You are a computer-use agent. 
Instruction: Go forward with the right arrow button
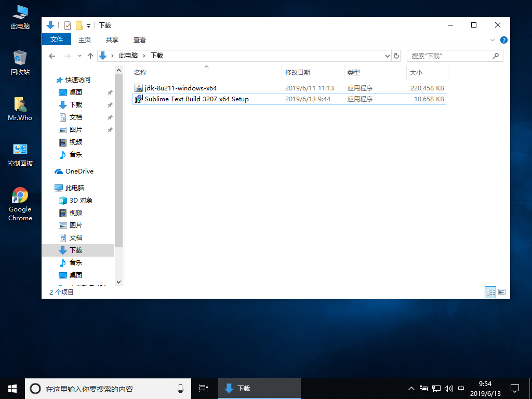tap(68, 56)
